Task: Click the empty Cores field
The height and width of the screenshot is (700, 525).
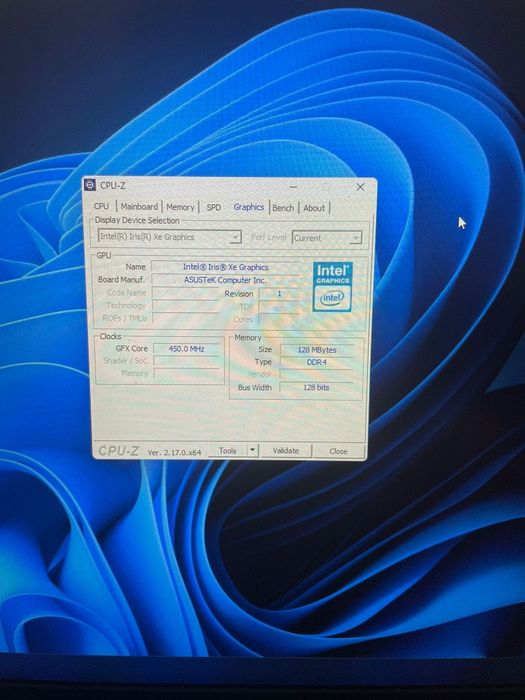Action: [x=279, y=319]
